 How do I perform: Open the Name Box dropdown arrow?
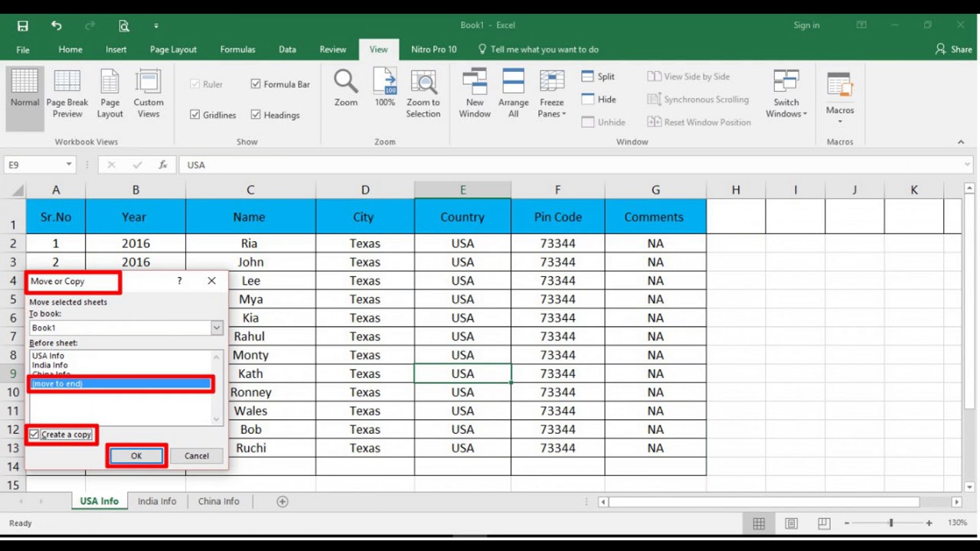(x=69, y=165)
